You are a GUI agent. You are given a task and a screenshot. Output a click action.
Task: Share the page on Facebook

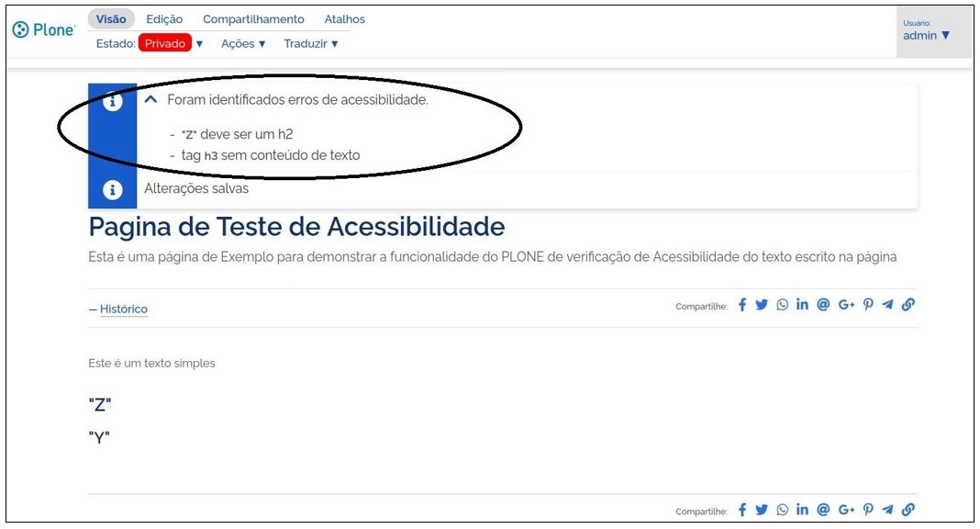click(742, 304)
